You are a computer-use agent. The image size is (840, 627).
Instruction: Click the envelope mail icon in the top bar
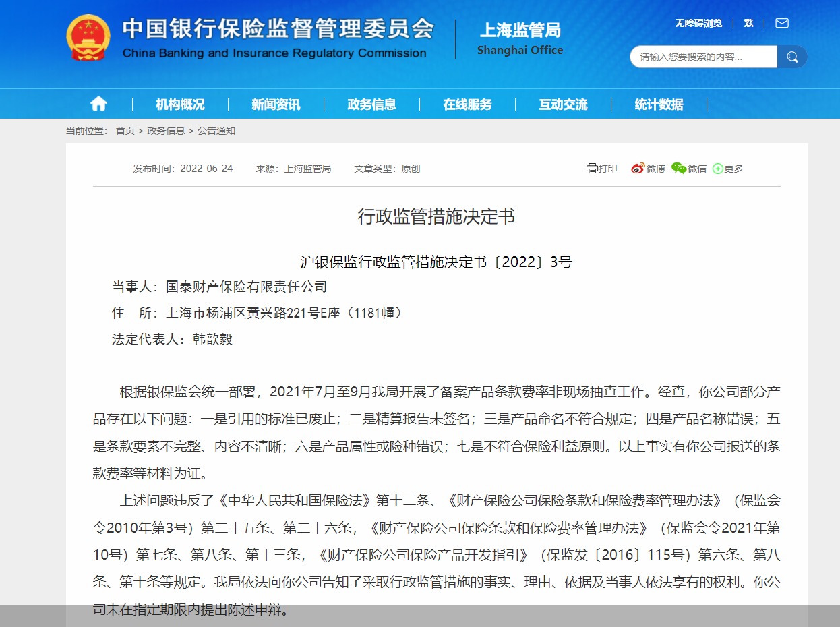click(781, 22)
